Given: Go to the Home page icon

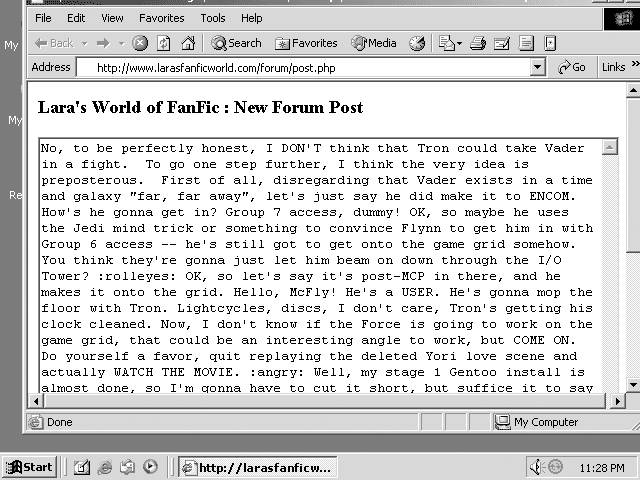Looking at the screenshot, I should tap(187, 43).
